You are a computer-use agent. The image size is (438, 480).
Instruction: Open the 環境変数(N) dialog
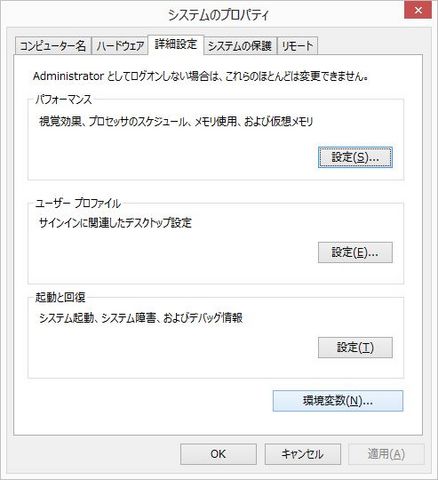338,401
